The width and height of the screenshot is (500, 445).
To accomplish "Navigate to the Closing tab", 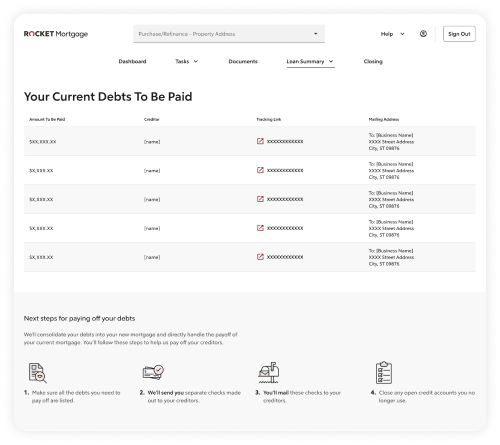I will pos(373,61).
